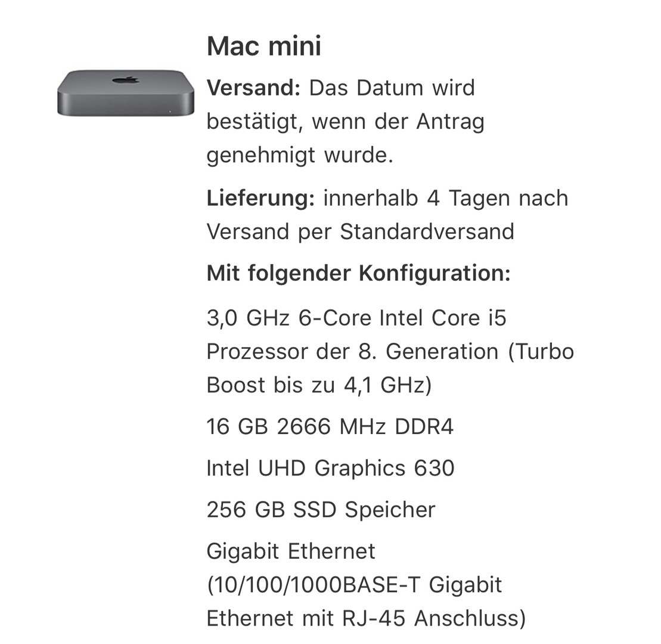The height and width of the screenshot is (644, 661).
Task: Select the bold "Versand:" label
Action: click(x=253, y=88)
